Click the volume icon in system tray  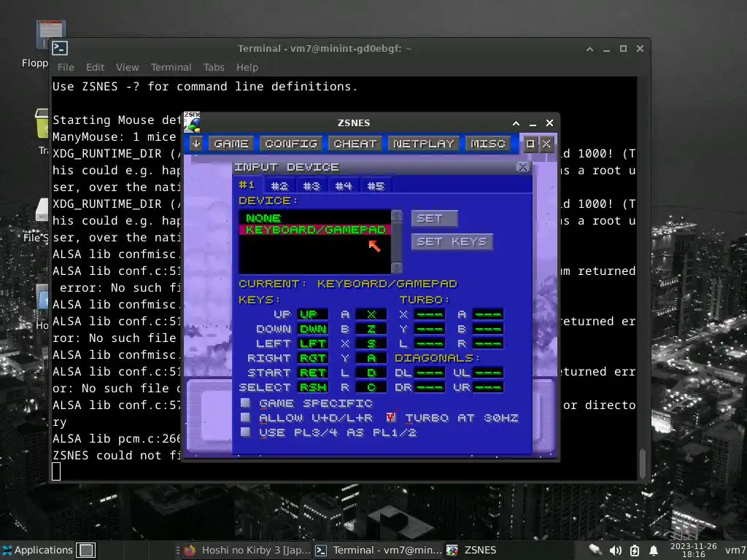click(616, 551)
